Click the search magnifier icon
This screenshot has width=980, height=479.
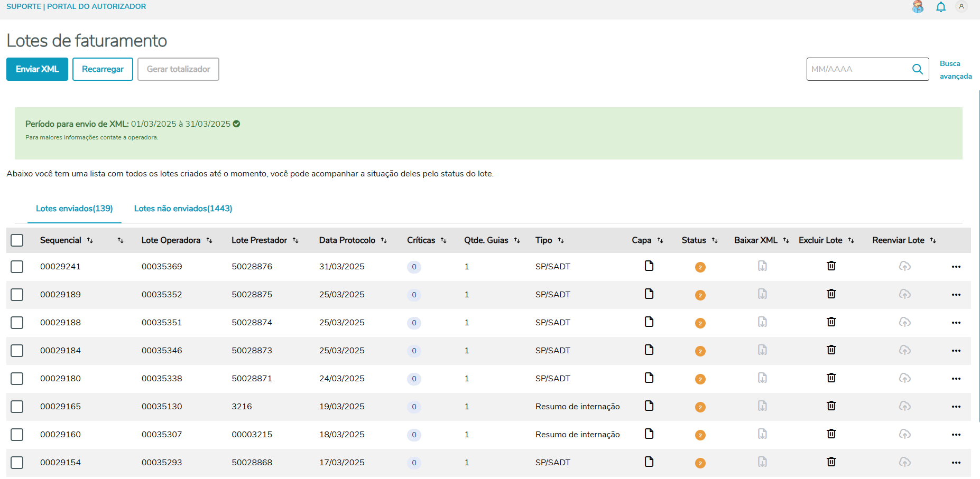click(918, 69)
